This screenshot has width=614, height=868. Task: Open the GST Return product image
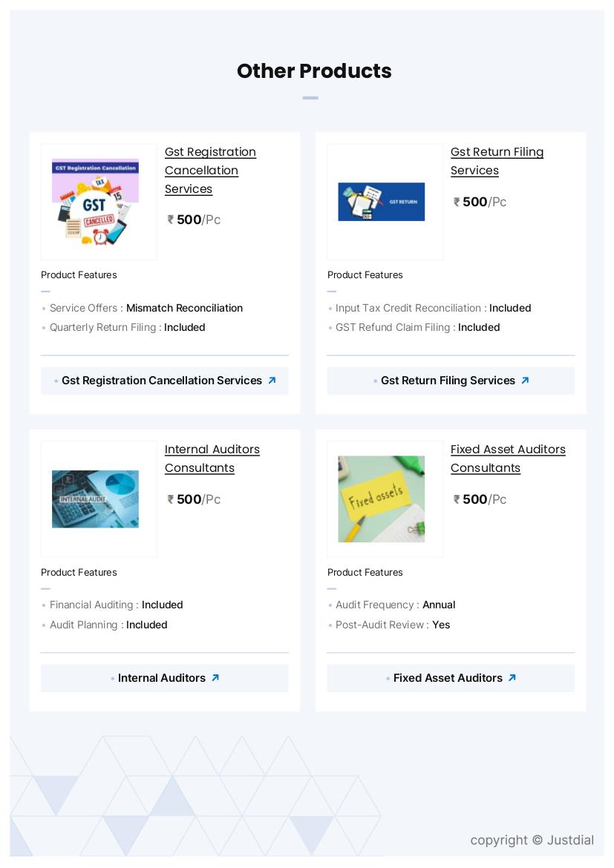click(x=382, y=202)
